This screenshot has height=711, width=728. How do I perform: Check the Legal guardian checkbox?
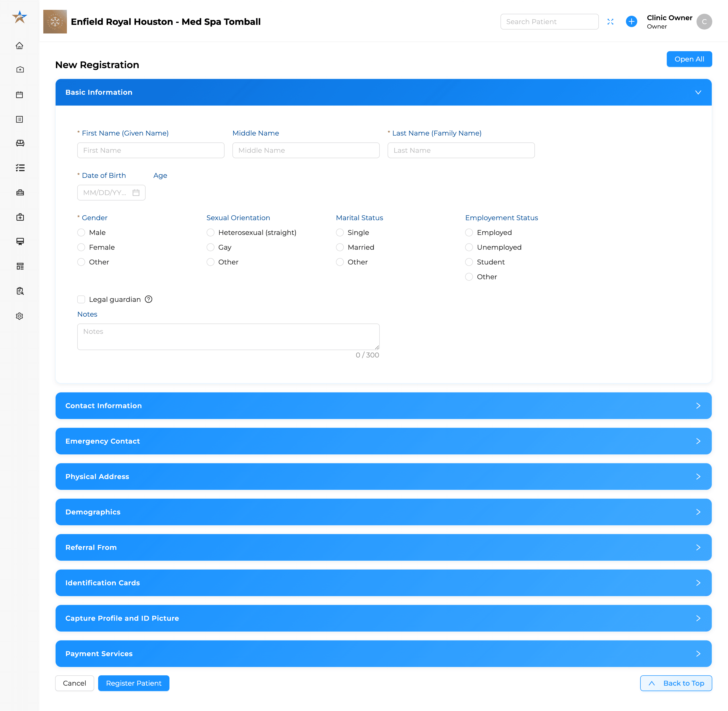click(x=81, y=299)
